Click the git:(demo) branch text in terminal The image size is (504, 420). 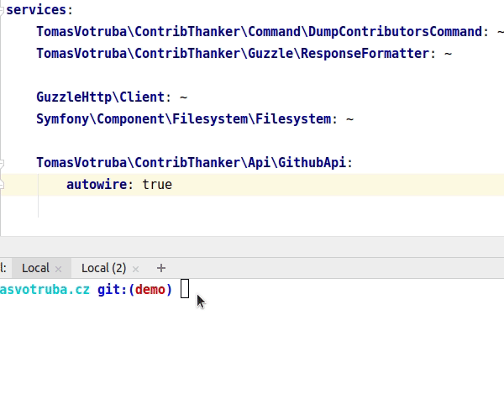(135, 290)
